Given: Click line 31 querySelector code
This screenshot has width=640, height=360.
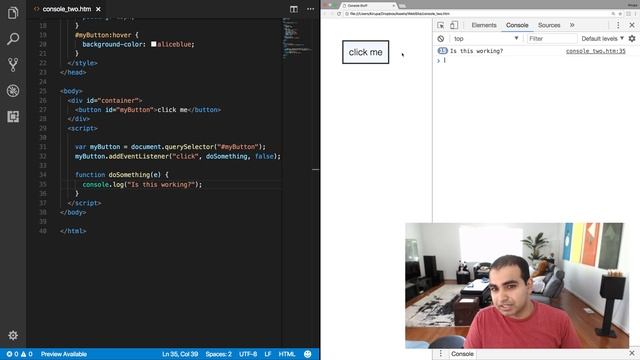Looking at the screenshot, I should click(170, 147).
